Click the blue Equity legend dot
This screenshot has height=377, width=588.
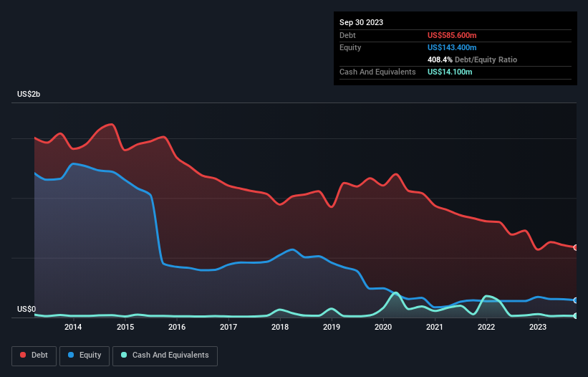71,355
